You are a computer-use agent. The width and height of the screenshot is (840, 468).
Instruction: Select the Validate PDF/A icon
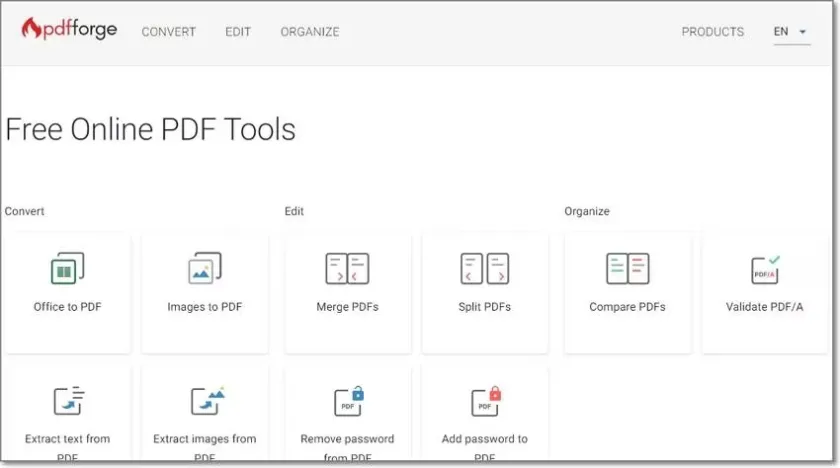[765, 268]
